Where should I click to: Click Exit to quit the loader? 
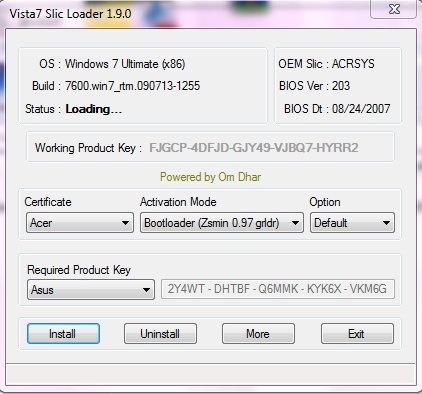coord(357,333)
